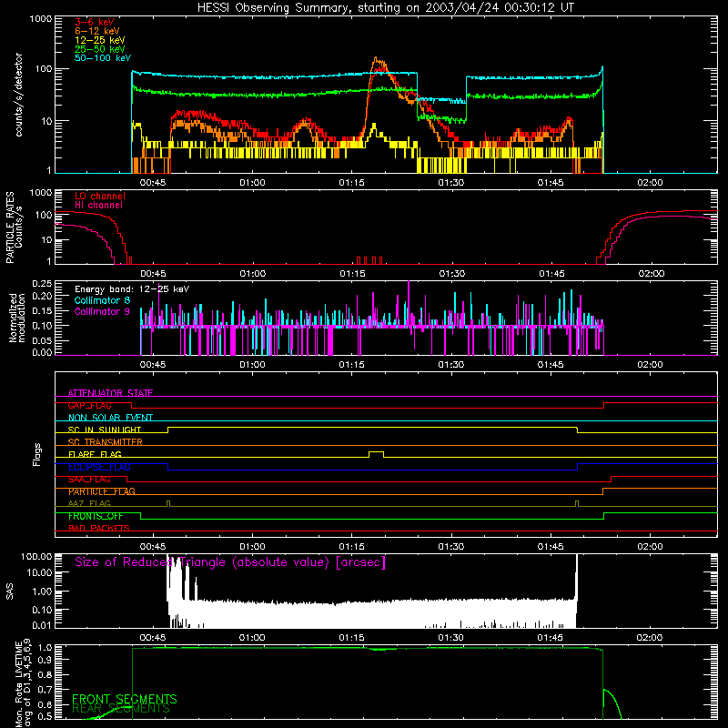Click the 0.7 tick label on the livetime axis
This screenshot has width=728, height=728.
(45, 690)
